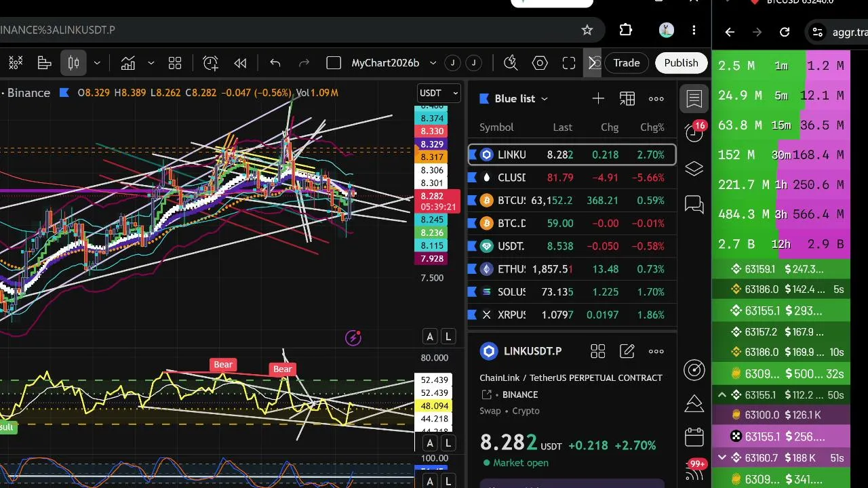Toggle auto scale A on main chart

point(430,337)
